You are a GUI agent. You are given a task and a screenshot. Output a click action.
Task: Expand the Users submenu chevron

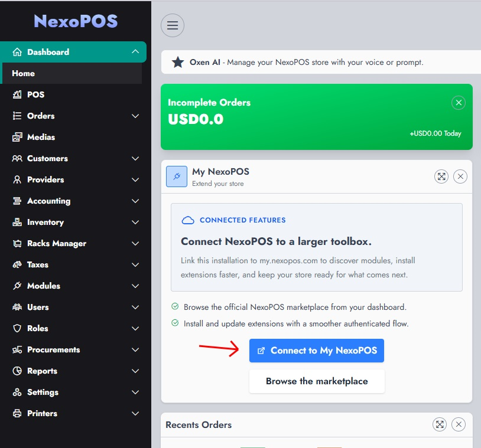point(135,307)
